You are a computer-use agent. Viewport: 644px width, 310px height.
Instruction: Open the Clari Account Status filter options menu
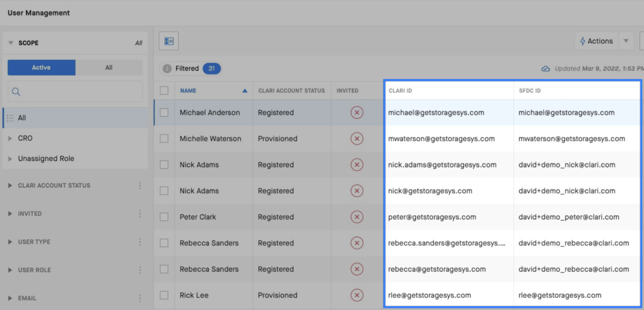point(140,186)
